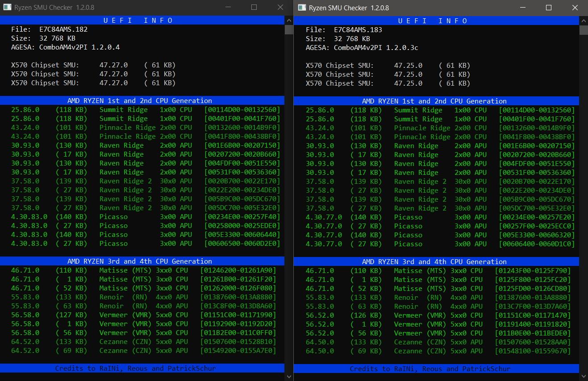
Task: Select file name E7C84AMS.182
Action: point(63,29)
